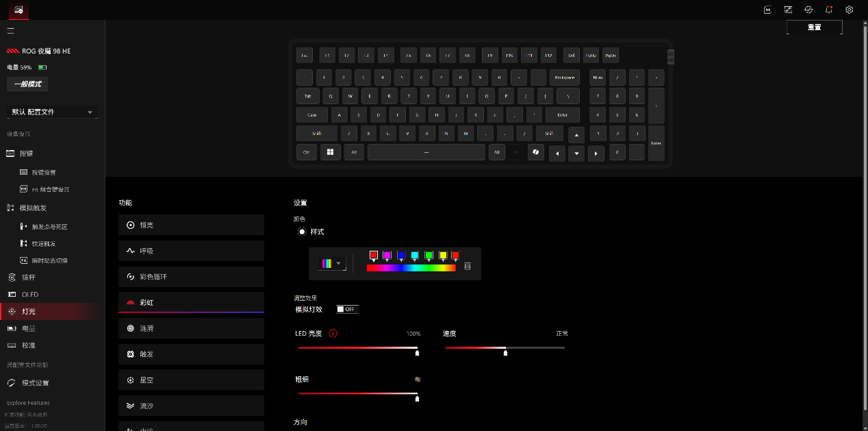
Task: Open the 默认 配置文件 profile dropdown
Action: click(51, 112)
